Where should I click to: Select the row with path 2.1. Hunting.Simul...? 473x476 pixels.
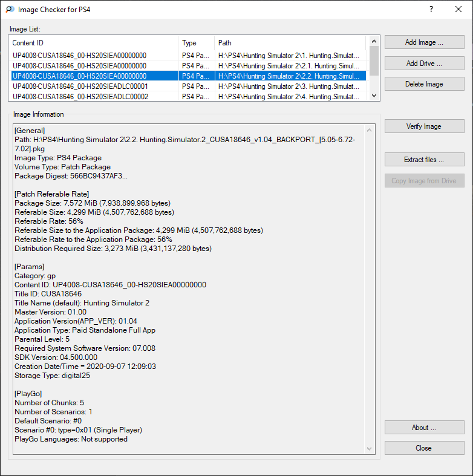(189, 66)
